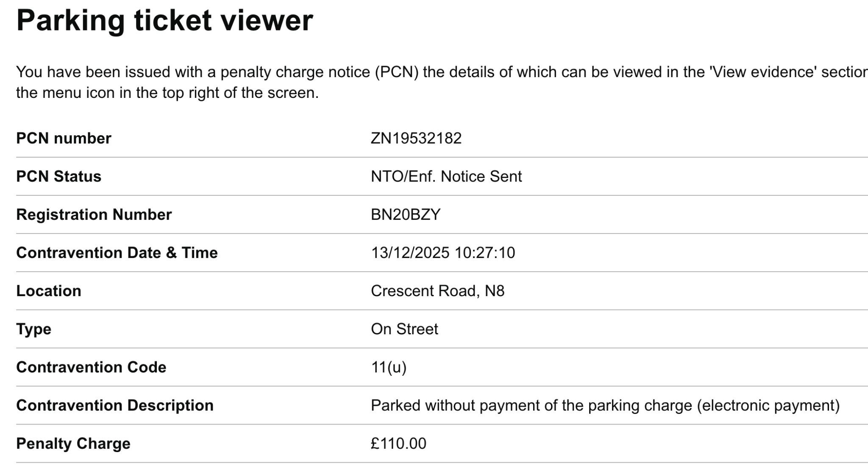868x472 pixels.
Task: Click the PCN number label
Action: click(x=64, y=139)
